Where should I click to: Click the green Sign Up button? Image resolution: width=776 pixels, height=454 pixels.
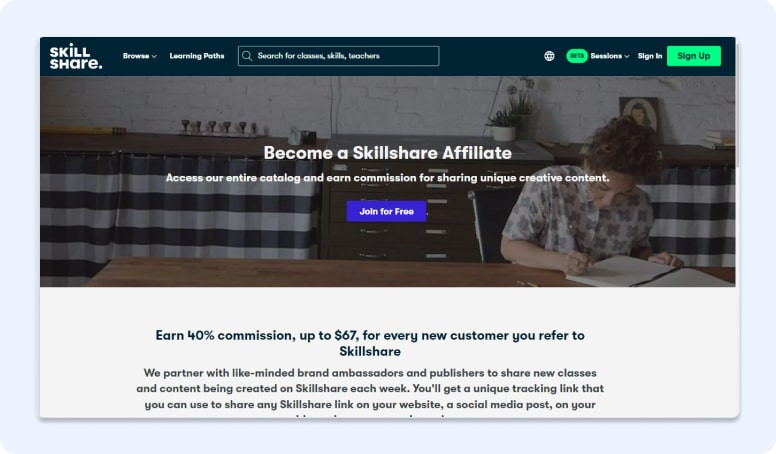[694, 56]
